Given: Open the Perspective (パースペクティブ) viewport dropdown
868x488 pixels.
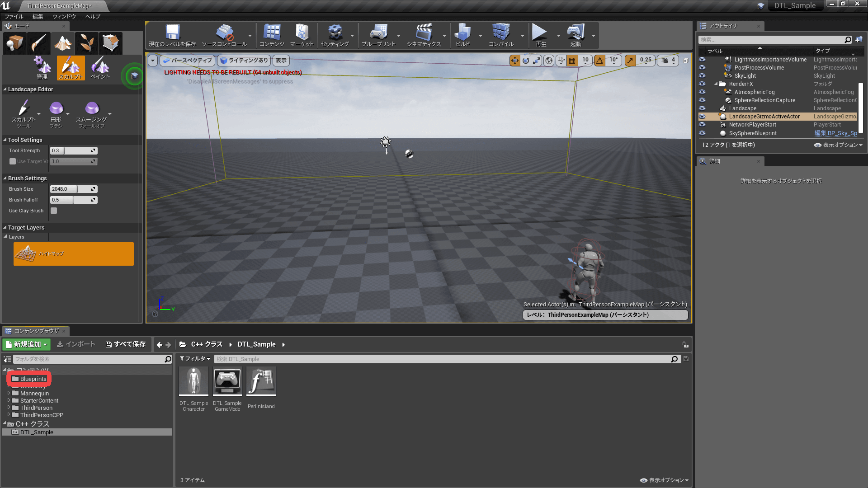Looking at the screenshot, I should click(187, 61).
